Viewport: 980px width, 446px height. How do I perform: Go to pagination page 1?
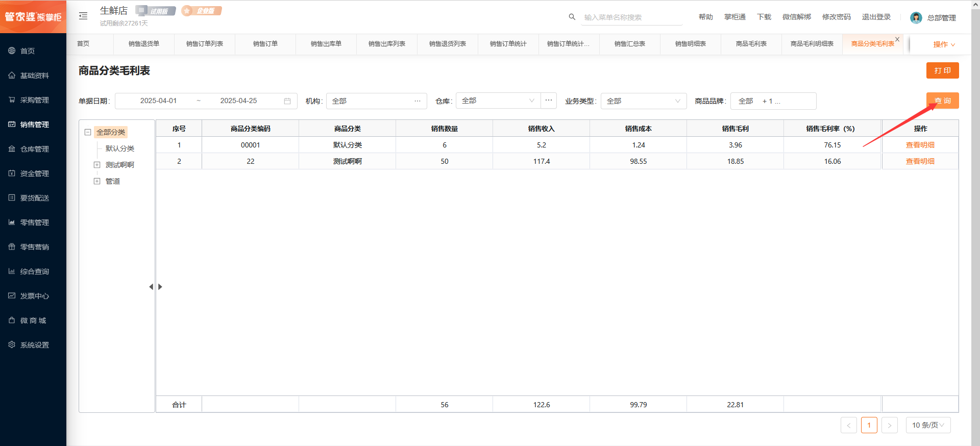click(869, 425)
